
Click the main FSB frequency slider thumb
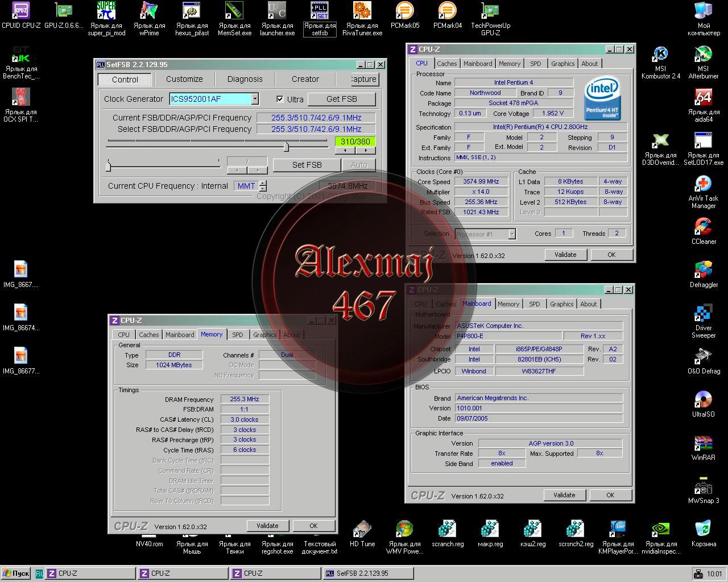point(286,147)
